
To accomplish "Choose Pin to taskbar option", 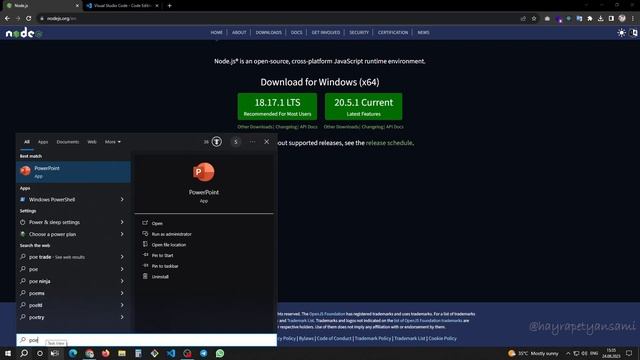I will pyautogui.click(x=165, y=266).
